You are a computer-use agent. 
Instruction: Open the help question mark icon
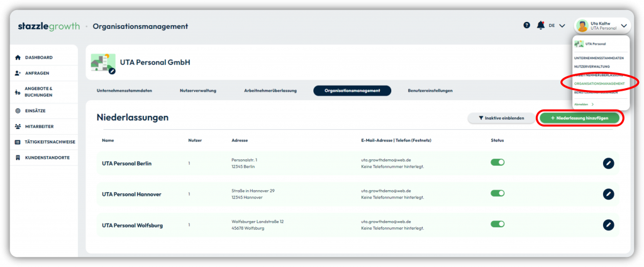[x=526, y=26]
